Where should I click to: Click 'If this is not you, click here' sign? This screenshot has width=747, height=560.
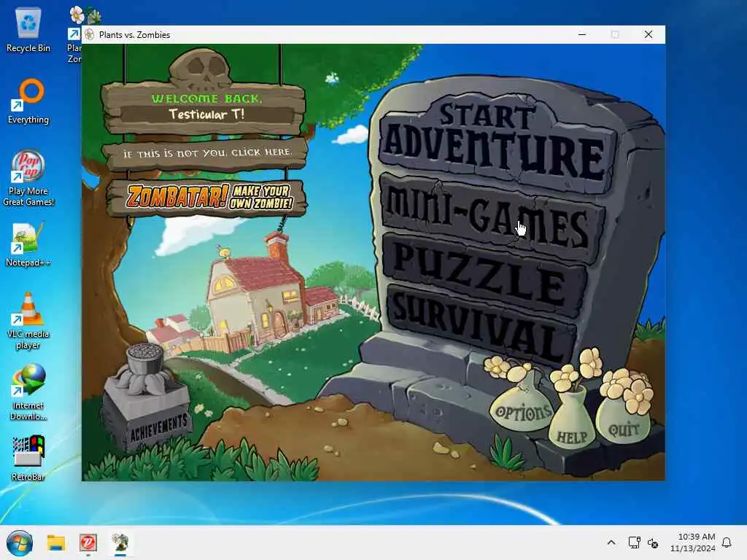[x=206, y=153]
